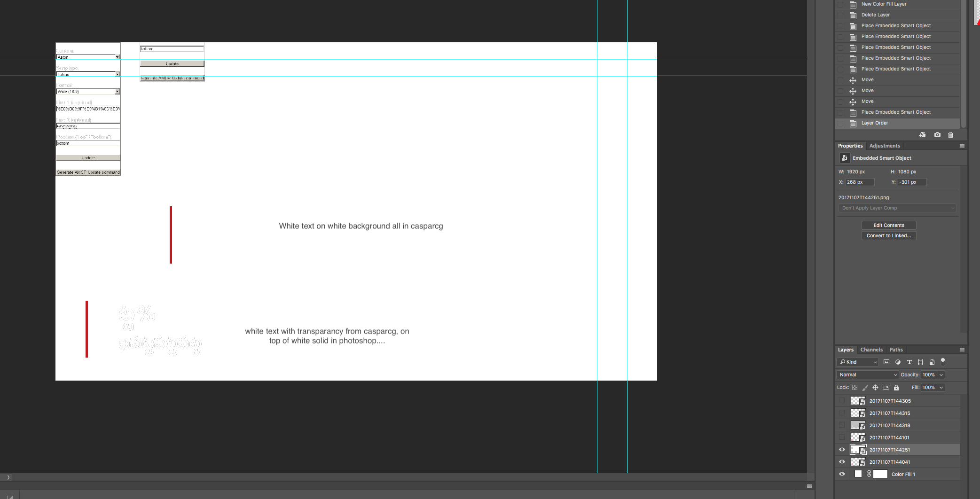The width and height of the screenshot is (980, 499).
Task: Open the Opacity dropdown in Layers panel
Action: tap(941, 374)
